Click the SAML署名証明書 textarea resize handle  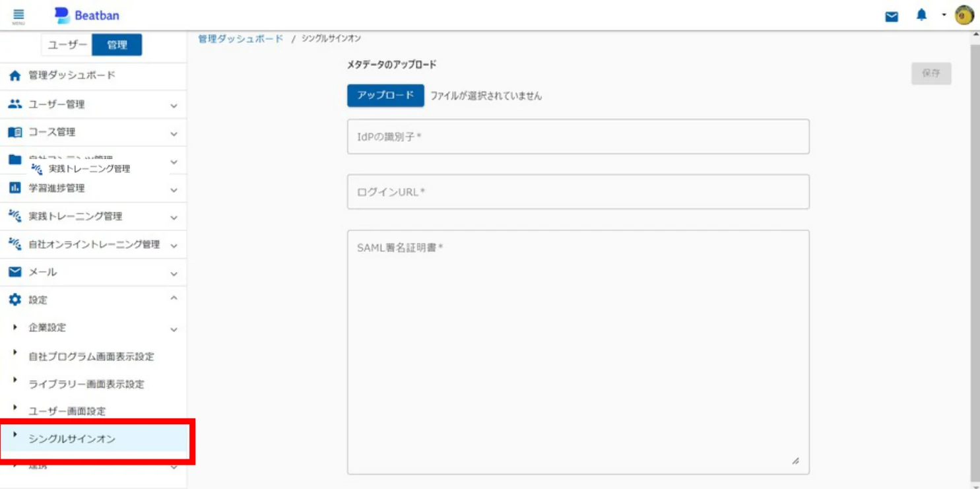pyautogui.click(x=795, y=461)
